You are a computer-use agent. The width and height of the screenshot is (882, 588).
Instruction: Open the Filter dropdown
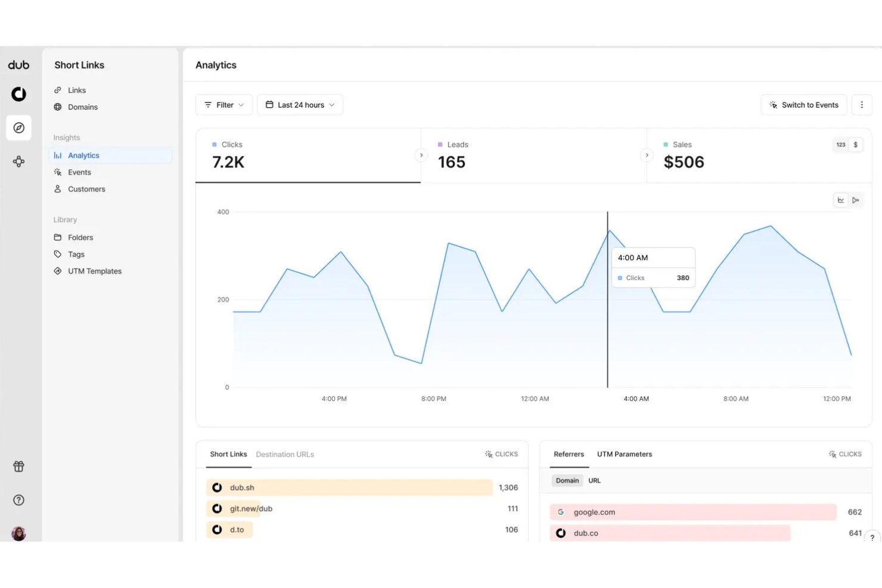224,105
